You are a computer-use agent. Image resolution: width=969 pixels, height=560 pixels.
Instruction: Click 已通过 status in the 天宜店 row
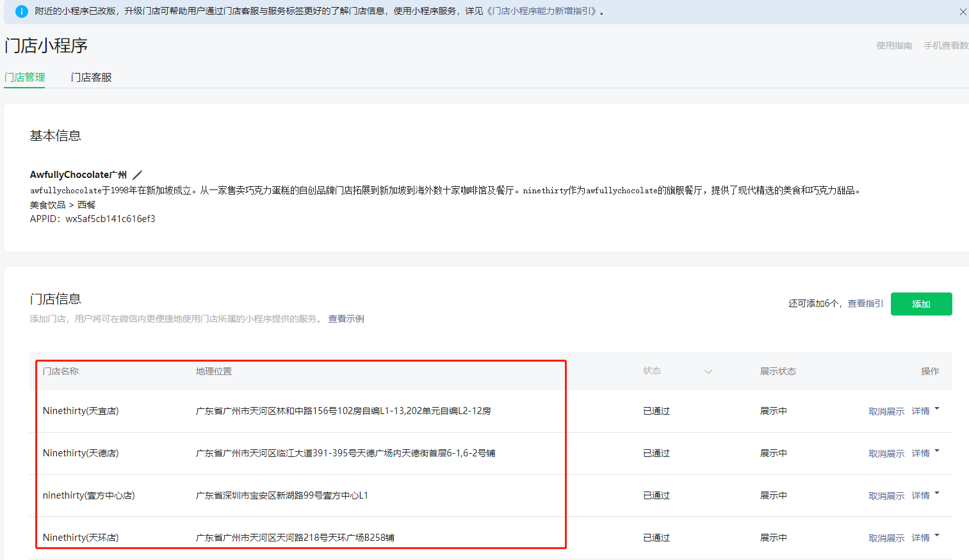coord(656,411)
